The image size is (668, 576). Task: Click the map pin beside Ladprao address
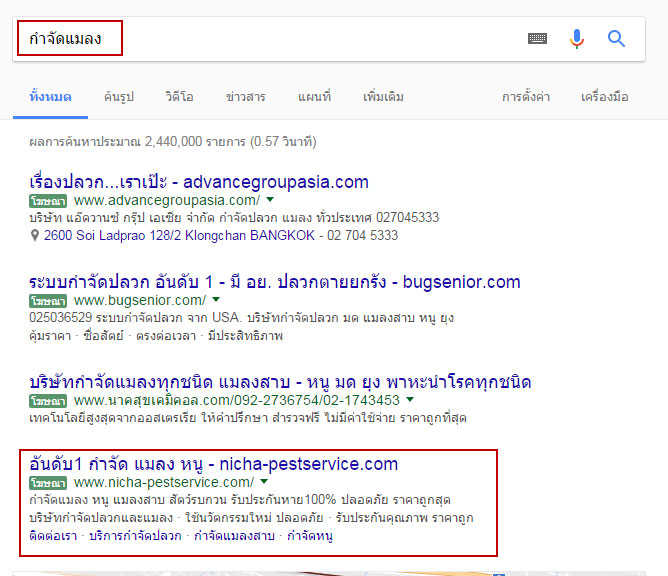pos(36,236)
